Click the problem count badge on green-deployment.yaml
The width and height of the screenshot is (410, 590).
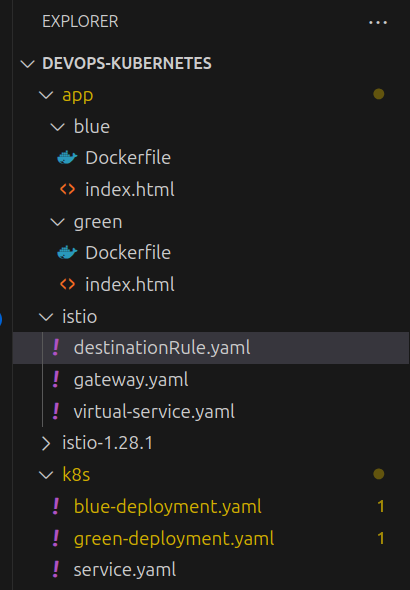point(381,538)
